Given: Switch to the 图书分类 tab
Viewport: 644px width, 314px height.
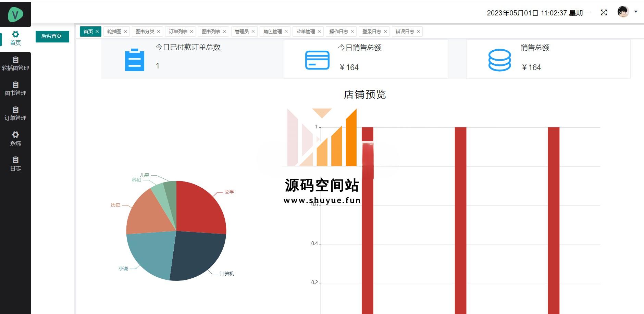Looking at the screenshot, I should coord(145,32).
